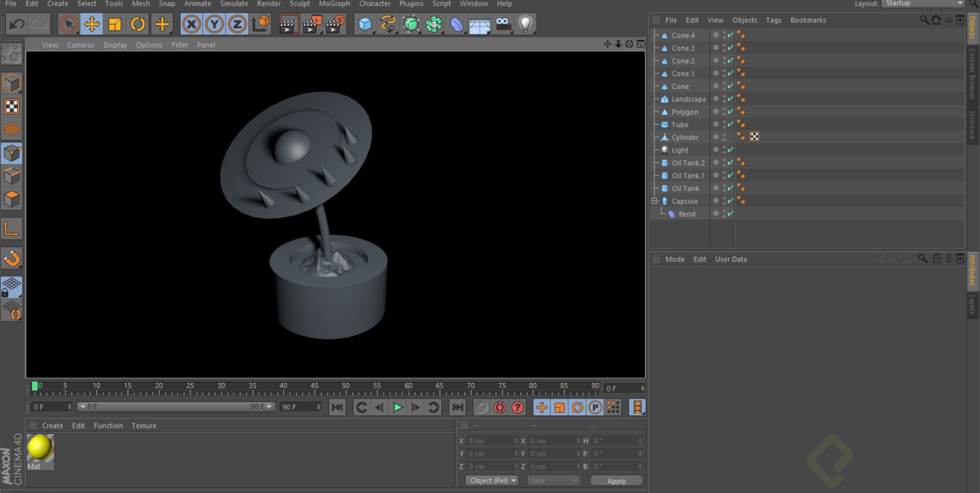Select the yellow Mat material swatch
The height and width of the screenshot is (493, 980).
click(x=40, y=448)
